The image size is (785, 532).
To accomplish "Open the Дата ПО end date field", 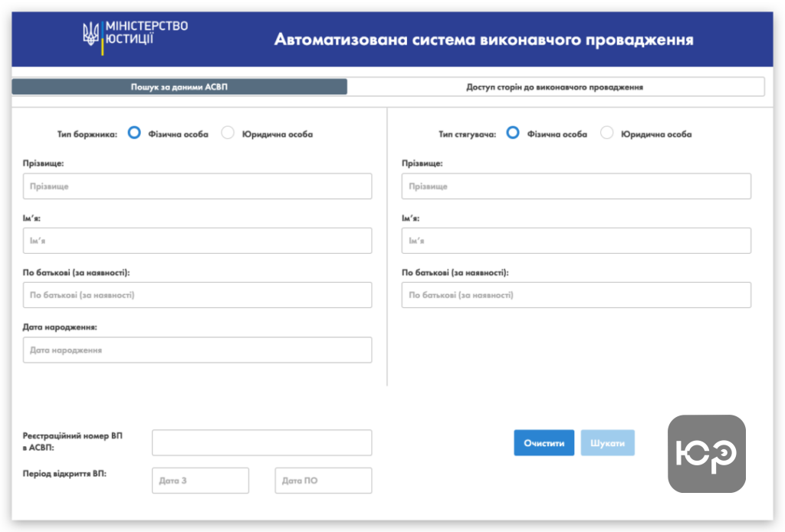I will [323, 481].
